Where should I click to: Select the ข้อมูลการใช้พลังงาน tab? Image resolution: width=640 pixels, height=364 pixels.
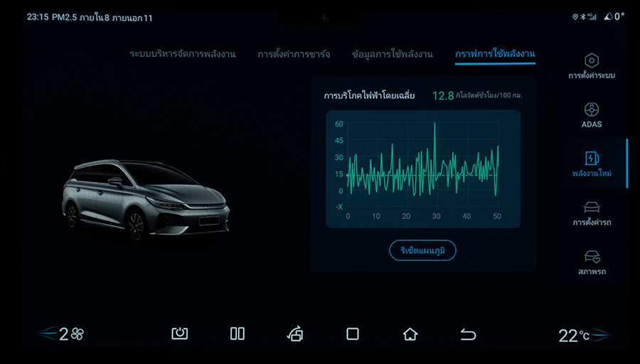pyautogui.click(x=392, y=54)
